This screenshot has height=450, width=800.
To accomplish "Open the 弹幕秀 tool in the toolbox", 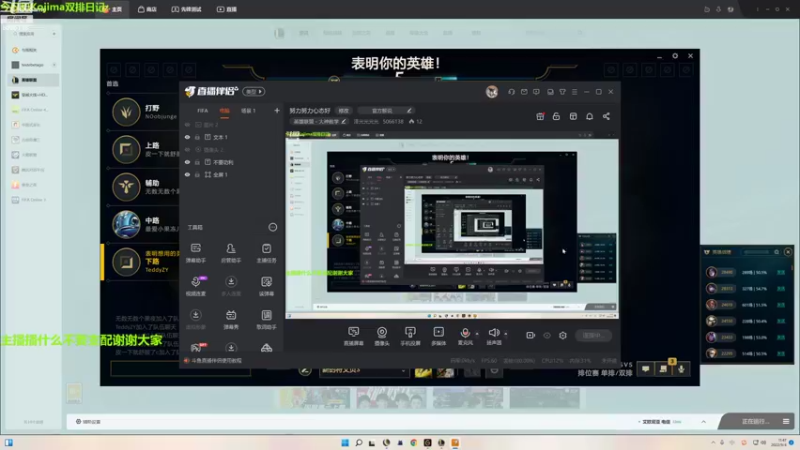I will (231, 319).
